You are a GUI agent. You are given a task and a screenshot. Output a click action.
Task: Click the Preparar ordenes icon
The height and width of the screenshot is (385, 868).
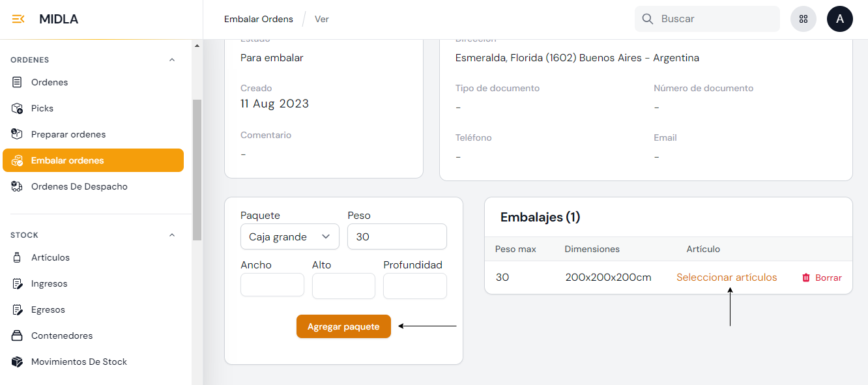18,134
